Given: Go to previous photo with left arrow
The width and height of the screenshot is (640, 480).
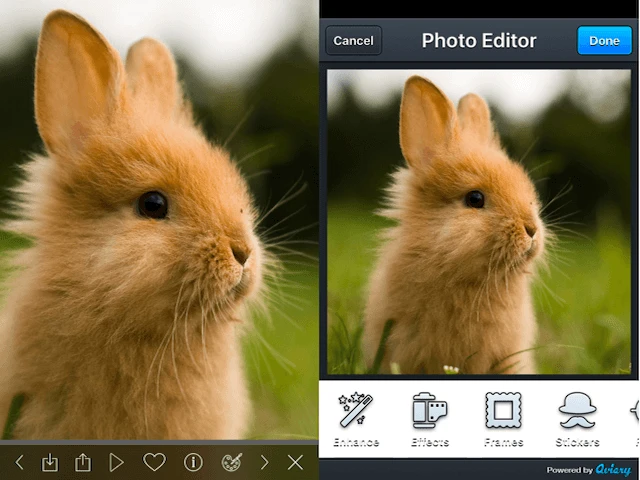Looking at the screenshot, I should [19, 462].
